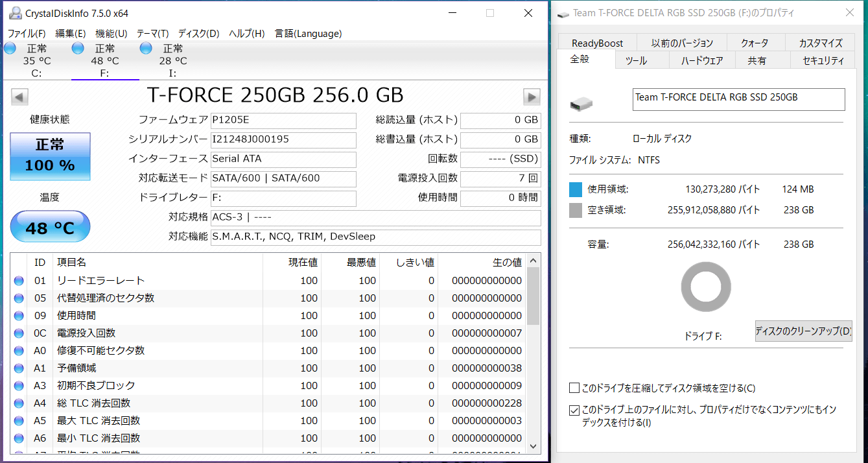Enable compress this drive checkbox
868x463 pixels.
coord(574,388)
